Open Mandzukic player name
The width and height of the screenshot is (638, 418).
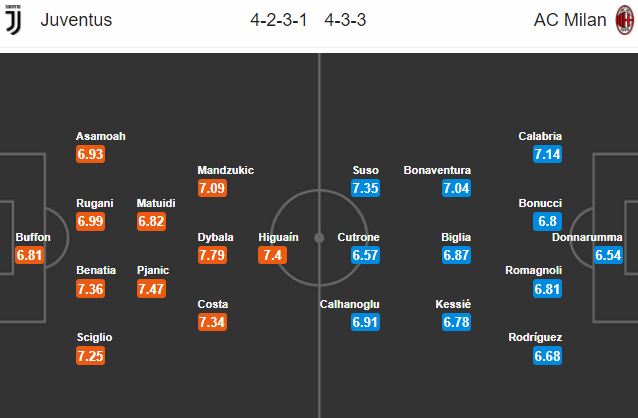coord(225,170)
